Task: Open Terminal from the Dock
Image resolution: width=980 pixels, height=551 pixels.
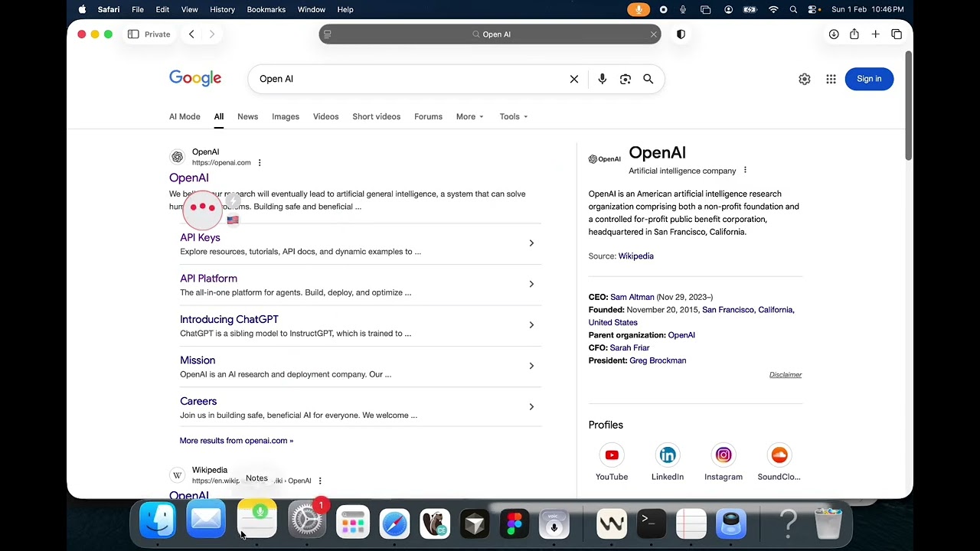Action: click(x=652, y=523)
